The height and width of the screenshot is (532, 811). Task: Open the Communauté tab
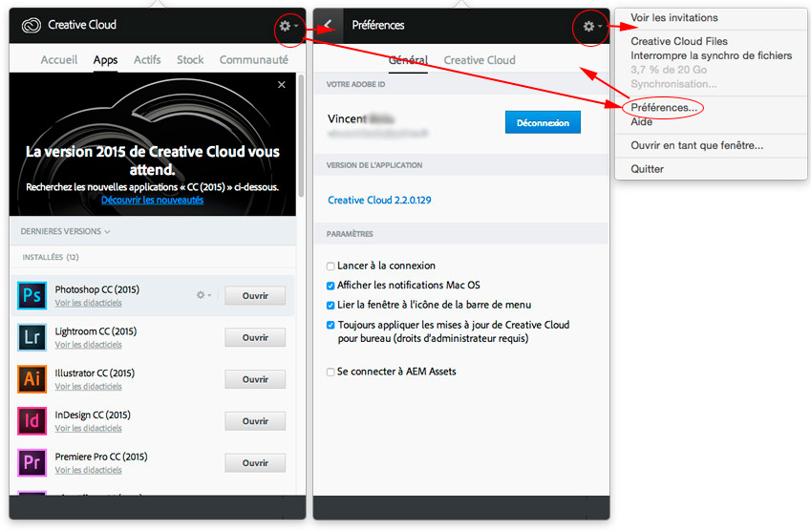click(x=253, y=60)
